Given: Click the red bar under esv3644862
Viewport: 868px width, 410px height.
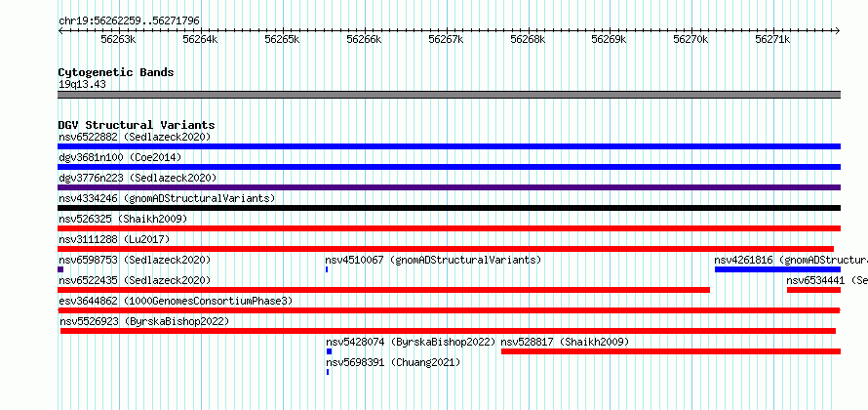Looking at the screenshot, I should tap(449, 310).
